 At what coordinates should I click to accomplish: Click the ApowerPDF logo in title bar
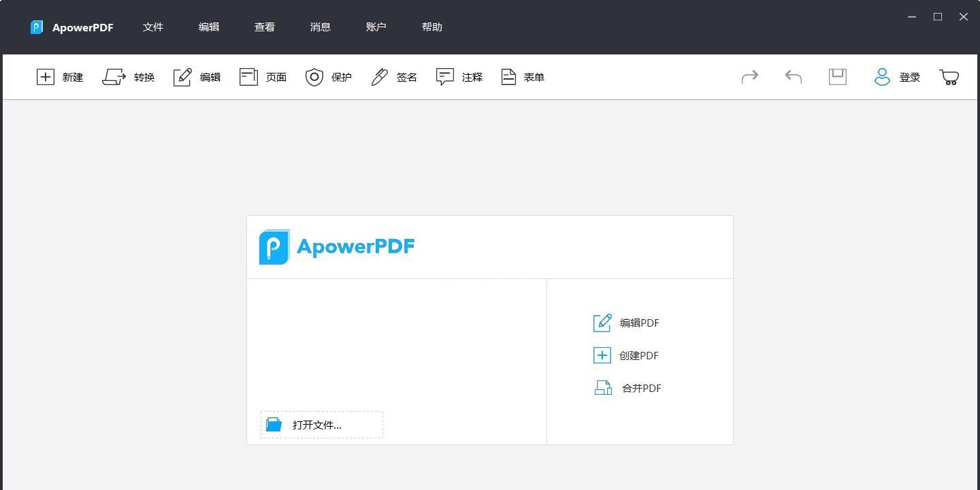(37, 27)
